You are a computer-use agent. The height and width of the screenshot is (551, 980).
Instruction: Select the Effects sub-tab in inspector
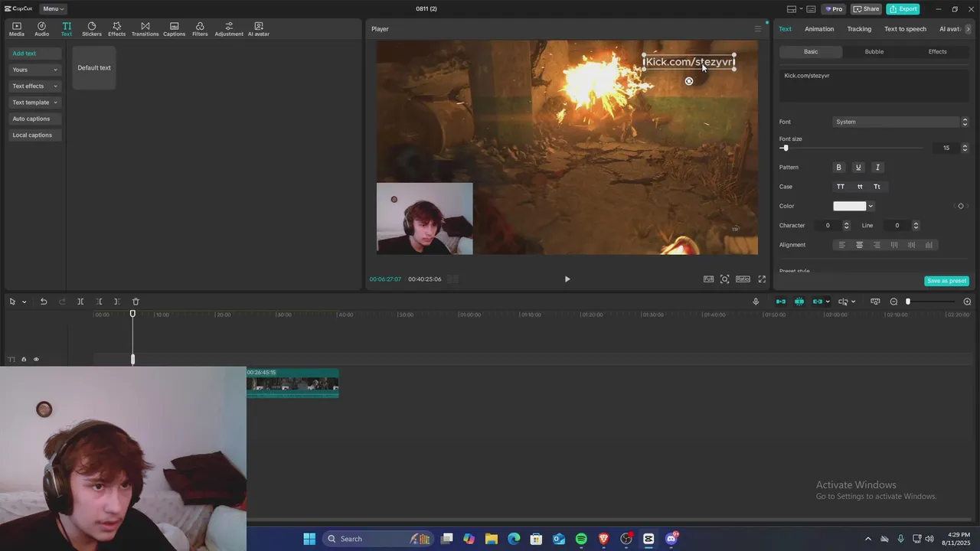click(938, 52)
